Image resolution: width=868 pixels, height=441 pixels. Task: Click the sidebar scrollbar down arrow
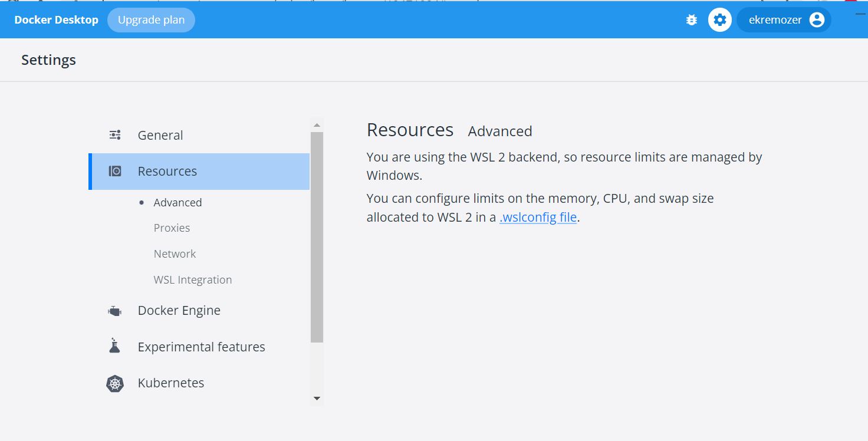(317, 399)
